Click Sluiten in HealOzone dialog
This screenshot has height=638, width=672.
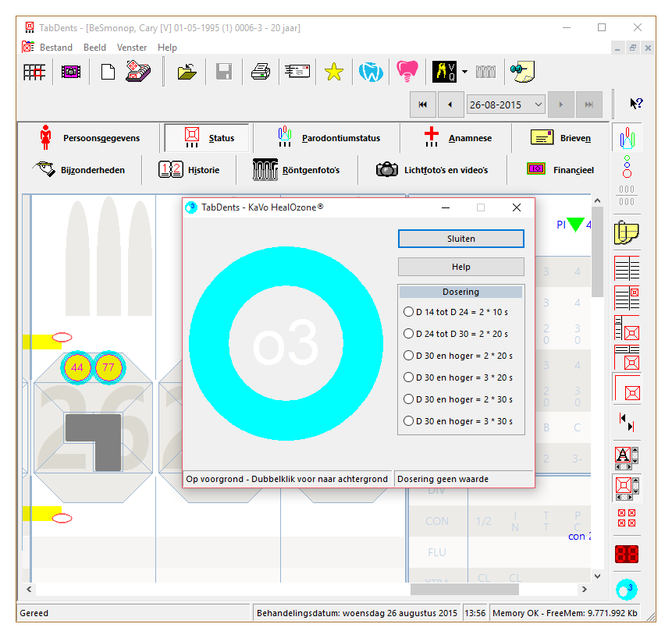[461, 239]
